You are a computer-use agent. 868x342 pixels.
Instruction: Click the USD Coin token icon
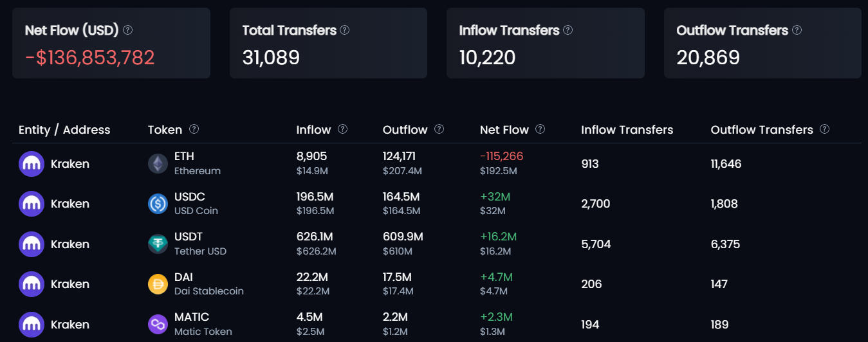pyautogui.click(x=158, y=204)
